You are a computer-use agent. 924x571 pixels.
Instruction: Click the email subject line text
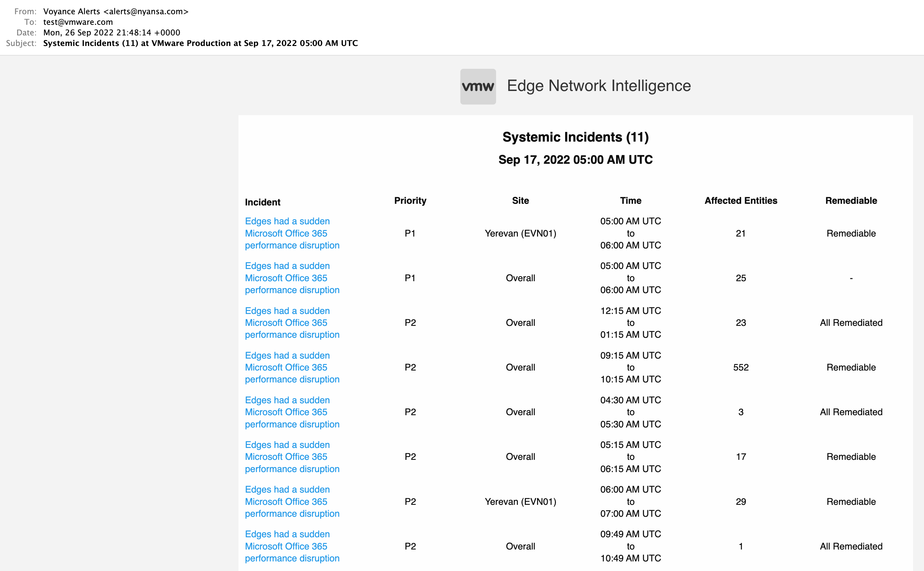pyautogui.click(x=201, y=43)
